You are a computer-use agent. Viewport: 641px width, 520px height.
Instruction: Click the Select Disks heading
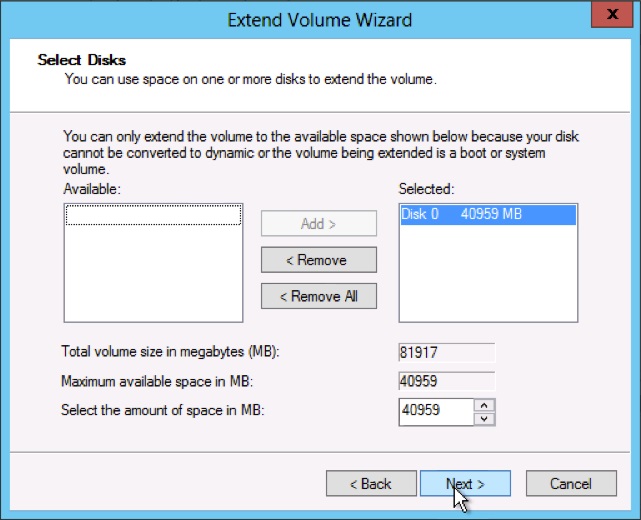pos(82,60)
